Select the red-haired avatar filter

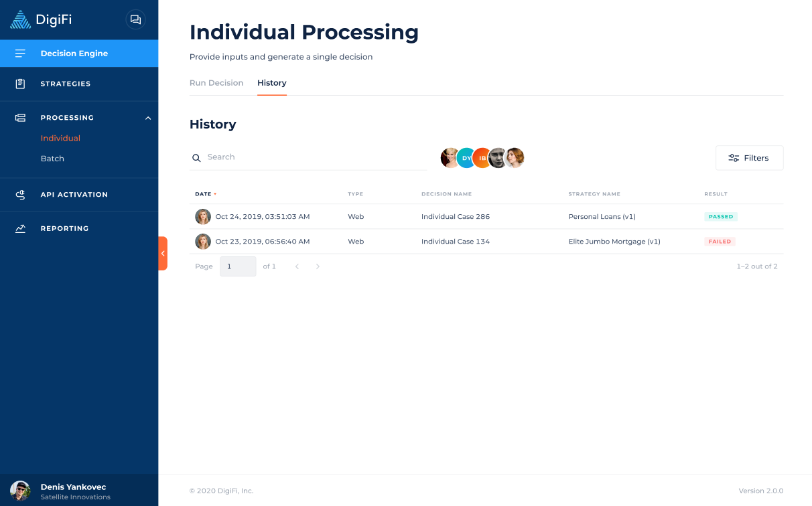tap(514, 158)
